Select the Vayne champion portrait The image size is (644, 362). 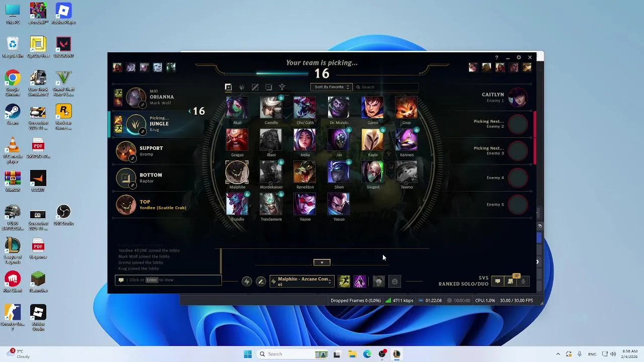pyautogui.click(x=305, y=204)
